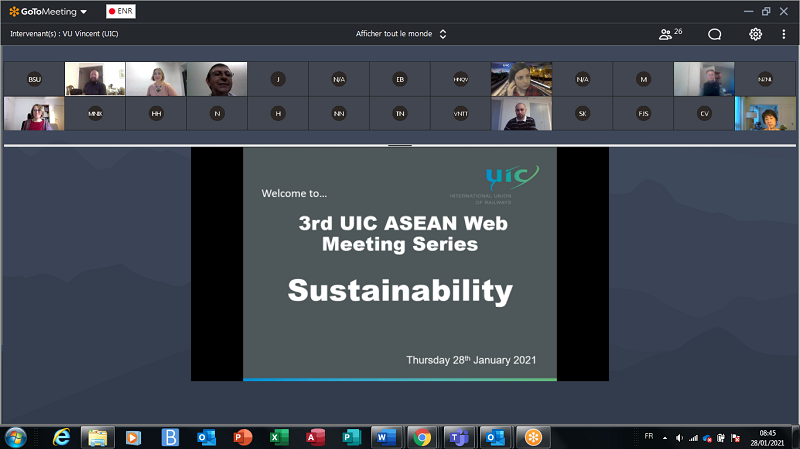Toggle the system volume speaker icon
Image resolution: width=800 pixels, height=449 pixels.
pos(679,437)
